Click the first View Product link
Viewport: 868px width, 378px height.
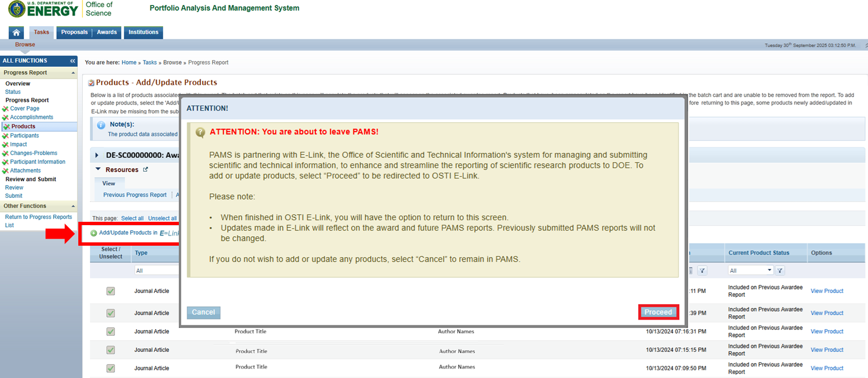826,291
